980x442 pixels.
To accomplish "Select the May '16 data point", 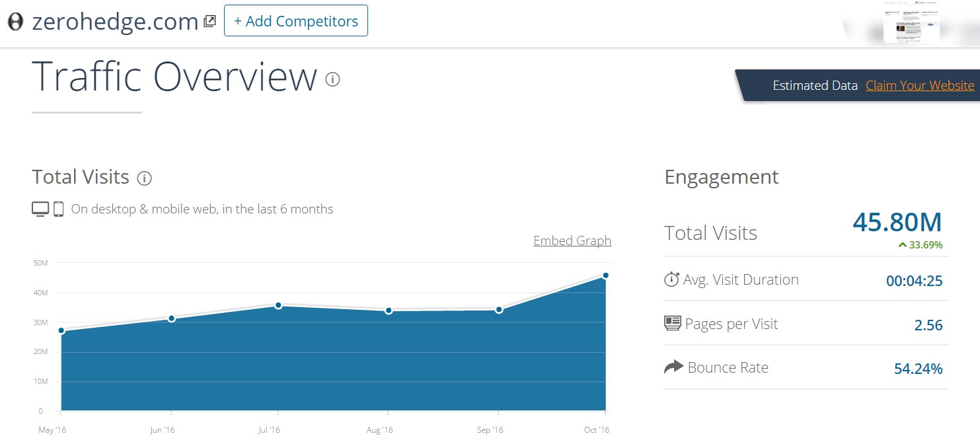I will pyautogui.click(x=61, y=330).
